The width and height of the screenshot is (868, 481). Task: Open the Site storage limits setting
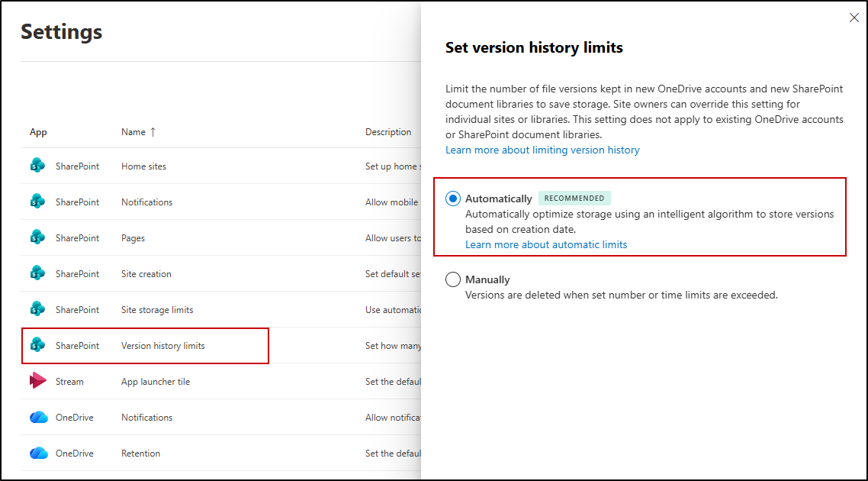pos(157,310)
